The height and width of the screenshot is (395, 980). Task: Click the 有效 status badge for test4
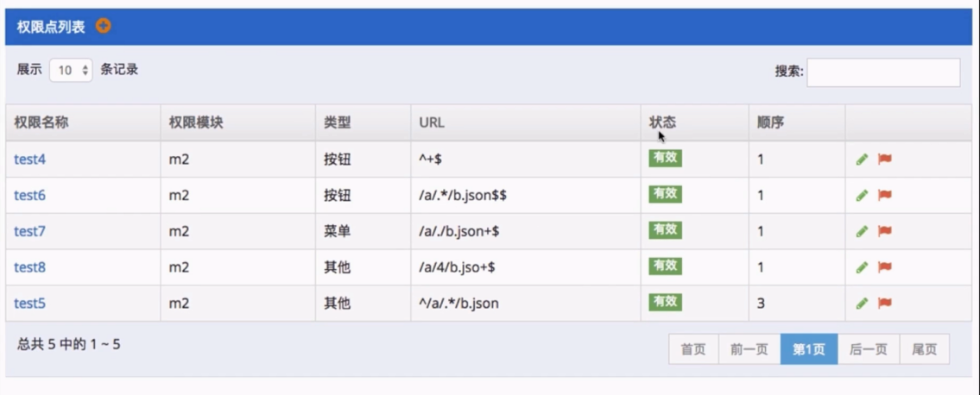point(665,159)
